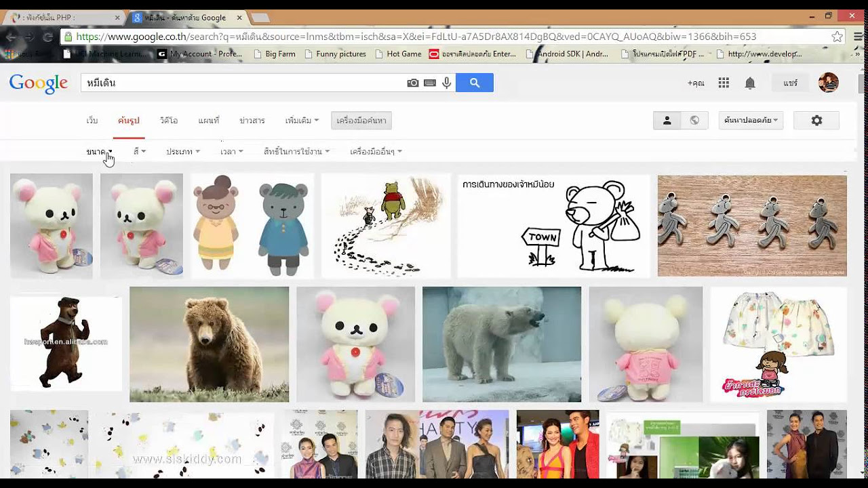Expand the more tools (เครื่องมืออื่นๆ) dropdown
Viewport: 868px width, 488px height.
tap(376, 152)
